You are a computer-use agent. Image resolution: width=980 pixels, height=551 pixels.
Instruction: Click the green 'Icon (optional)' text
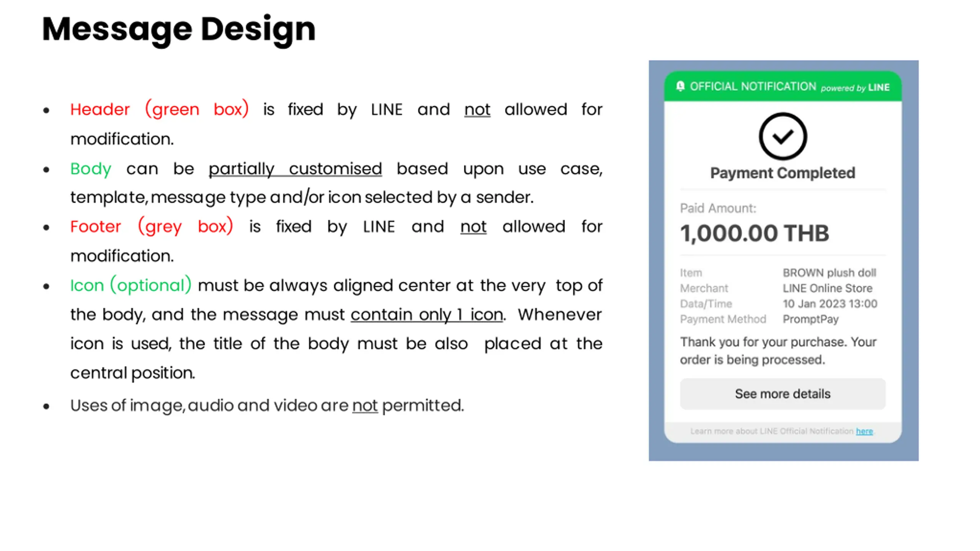tap(131, 285)
